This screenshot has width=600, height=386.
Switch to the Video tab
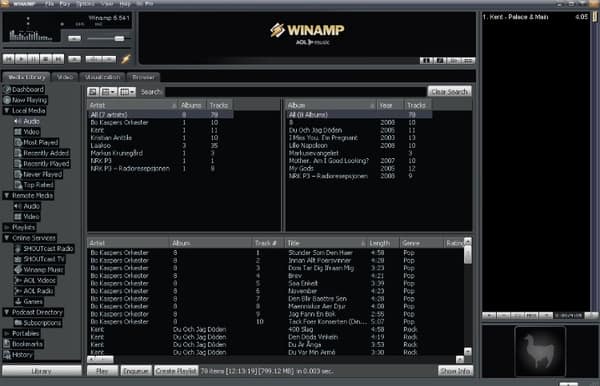tap(65, 77)
